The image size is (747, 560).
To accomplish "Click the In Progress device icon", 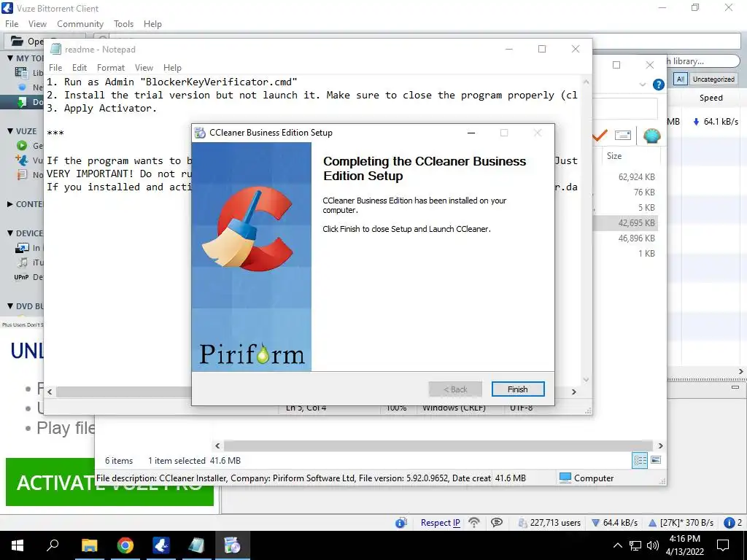I will pyautogui.click(x=22, y=248).
